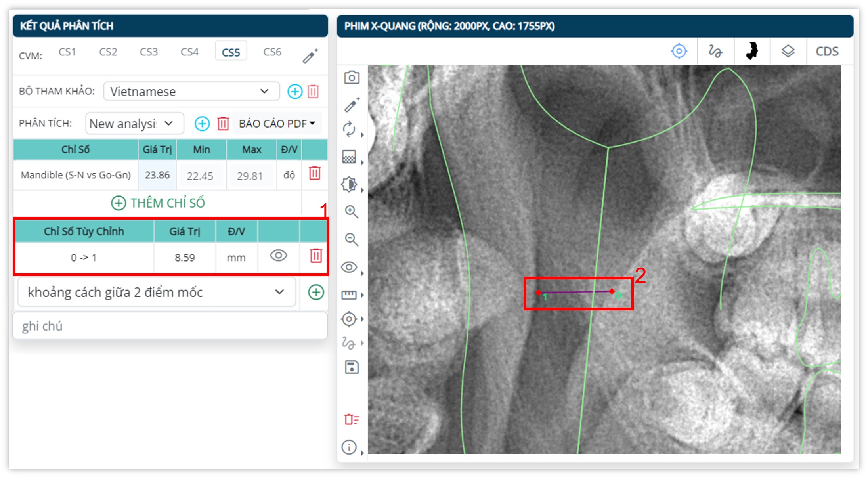
Task: Expand the landmark tool submenu arrow
Action: click(362, 319)
